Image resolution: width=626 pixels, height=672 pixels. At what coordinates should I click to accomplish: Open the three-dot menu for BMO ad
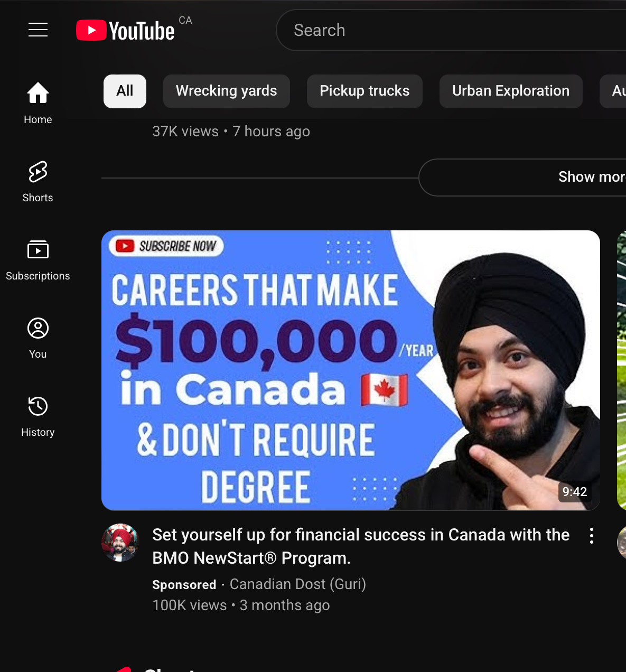pyautogui.click(x=592, y=536)
